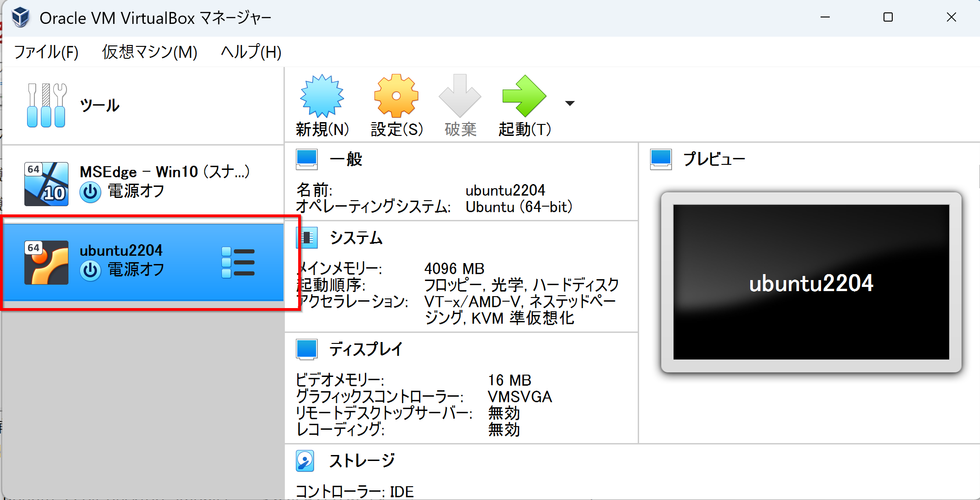
Task: Expand the start mode dropdown arrow
Action: (x=570, y=103)
